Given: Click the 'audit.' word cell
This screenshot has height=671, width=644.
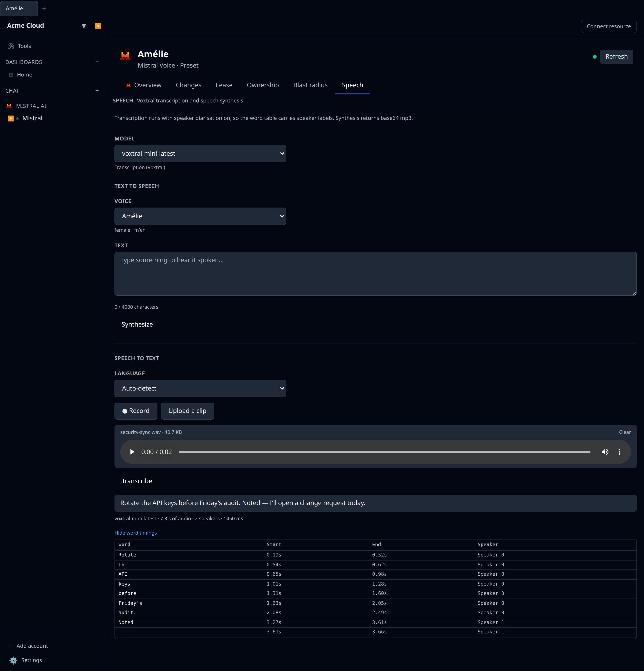Looking at the screenshot, I should (127, 612).
